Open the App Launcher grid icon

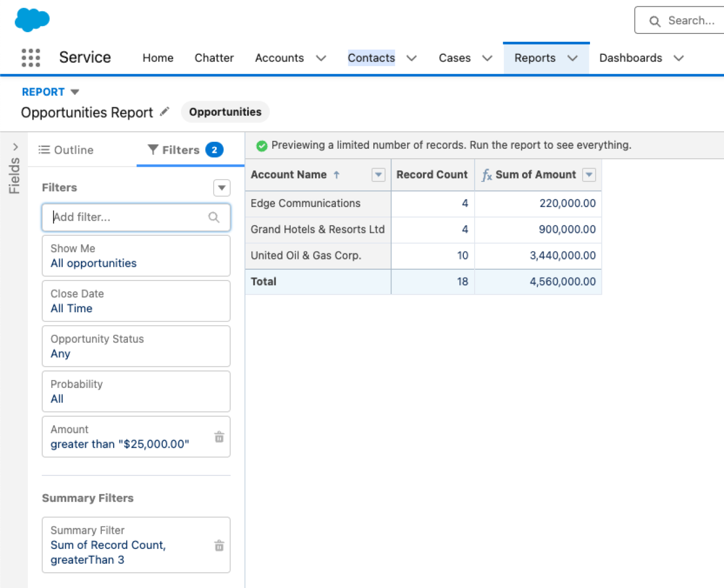click(x=31, y=58)
